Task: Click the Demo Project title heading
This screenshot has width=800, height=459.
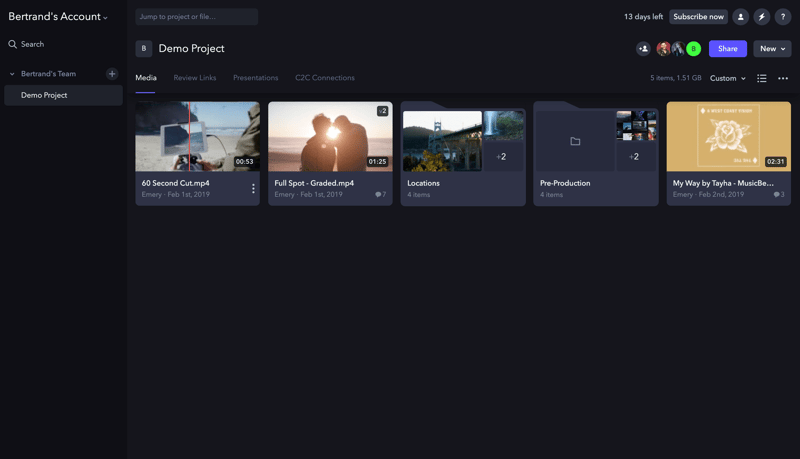Action: [191, 48]
